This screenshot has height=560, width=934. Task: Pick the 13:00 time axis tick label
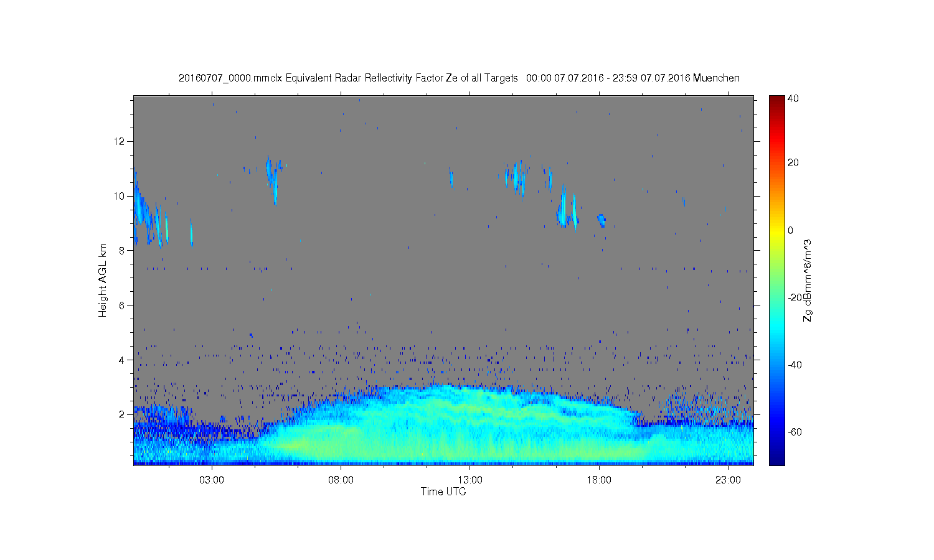(470, 480)
